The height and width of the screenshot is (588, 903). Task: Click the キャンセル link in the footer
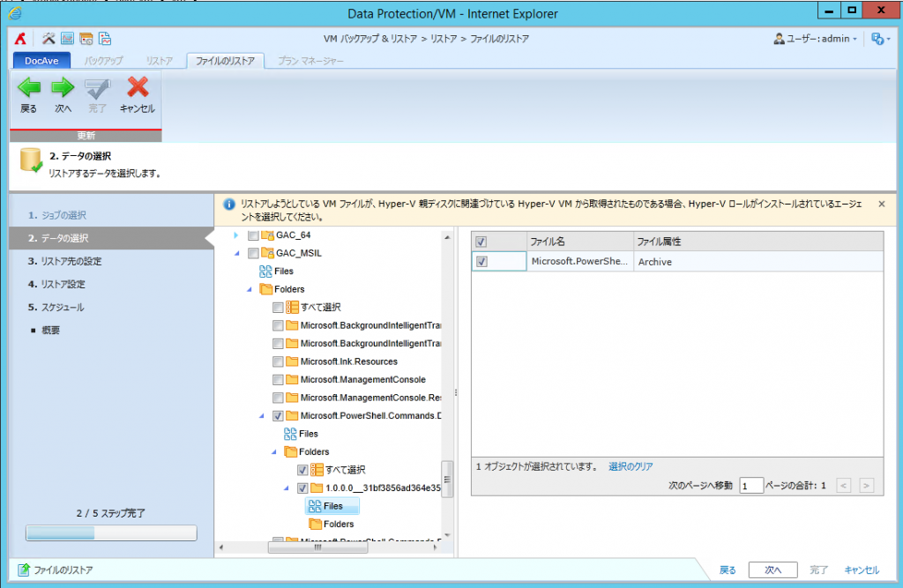click(x=862, y=569)
